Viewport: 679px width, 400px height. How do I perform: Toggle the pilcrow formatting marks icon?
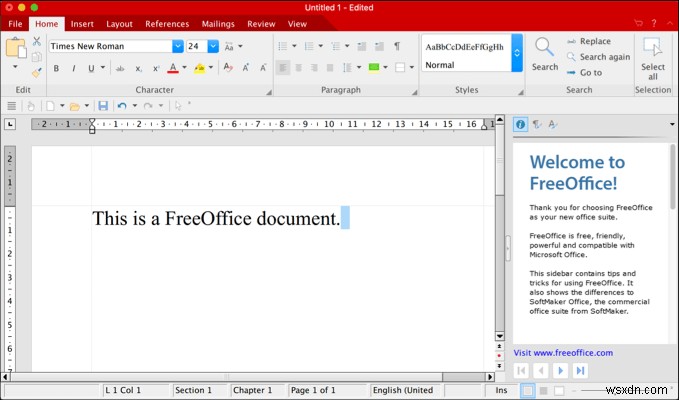397,46
